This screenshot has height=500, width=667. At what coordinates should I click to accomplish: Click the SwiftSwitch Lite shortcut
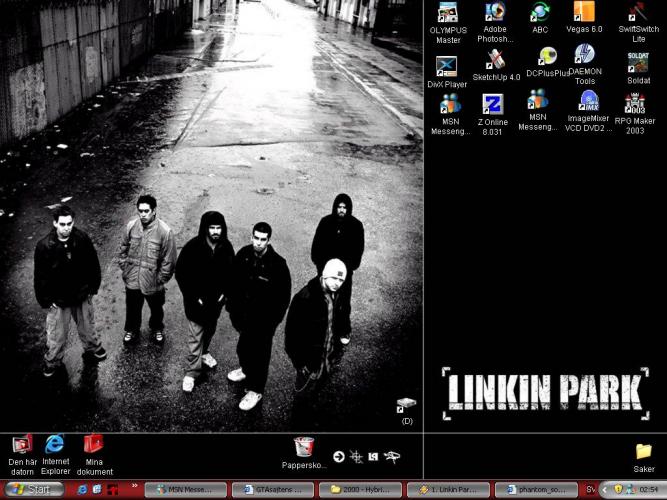point(638,13)
